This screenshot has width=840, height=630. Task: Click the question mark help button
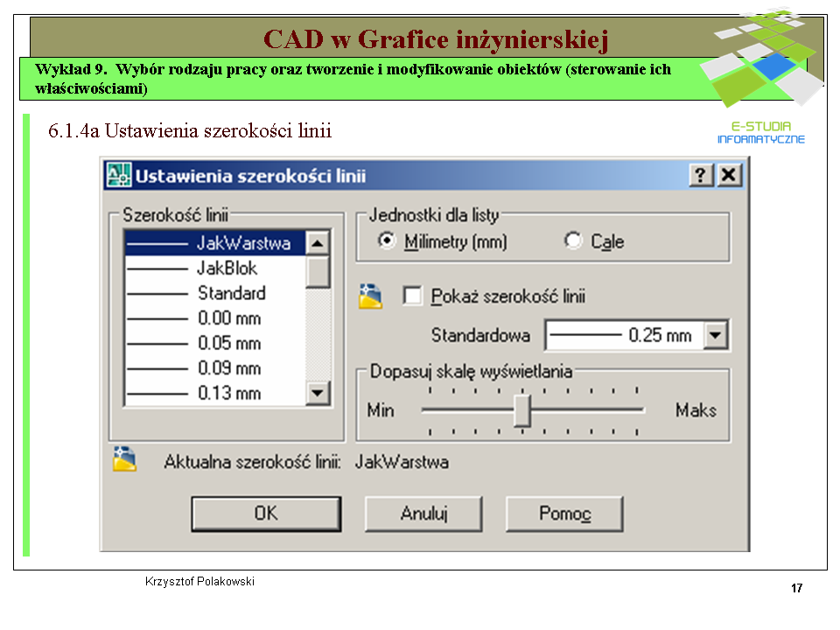[x=701, y=175]
